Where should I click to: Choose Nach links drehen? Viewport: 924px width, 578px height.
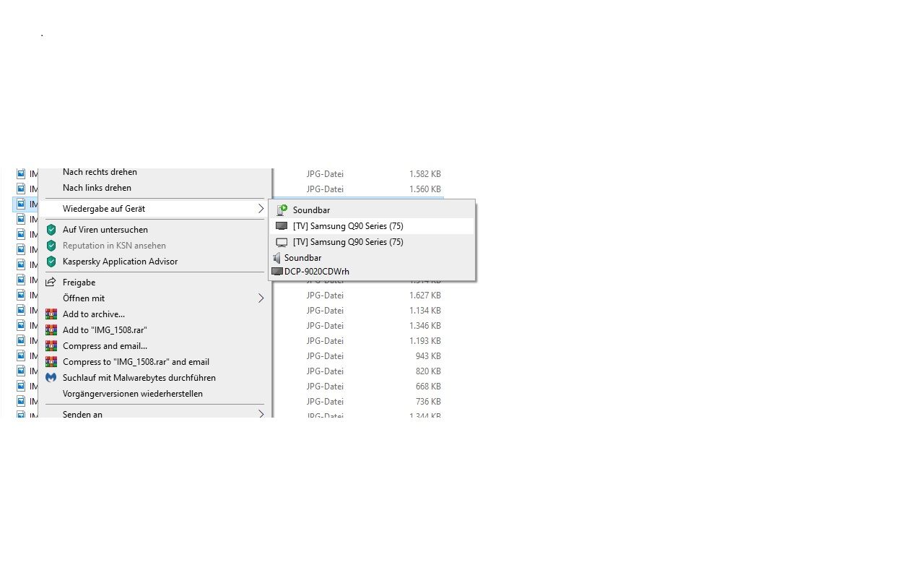(97, 188)
